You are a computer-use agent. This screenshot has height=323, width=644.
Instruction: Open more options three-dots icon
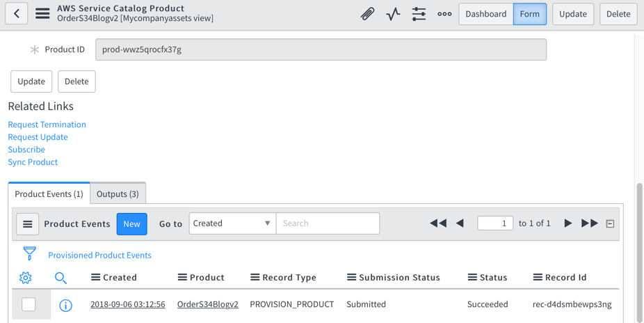pos(444,14)
